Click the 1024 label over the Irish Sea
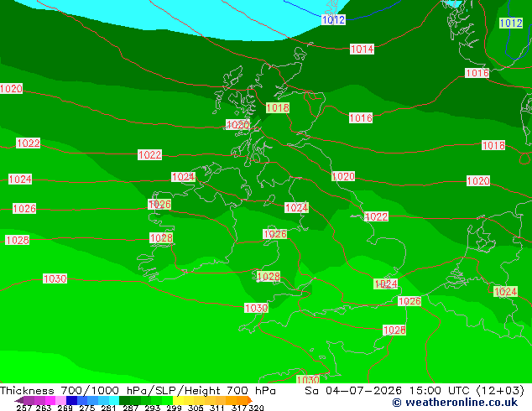Image resolution: width=532 pixels, height=411 pixels. (296, 207)
